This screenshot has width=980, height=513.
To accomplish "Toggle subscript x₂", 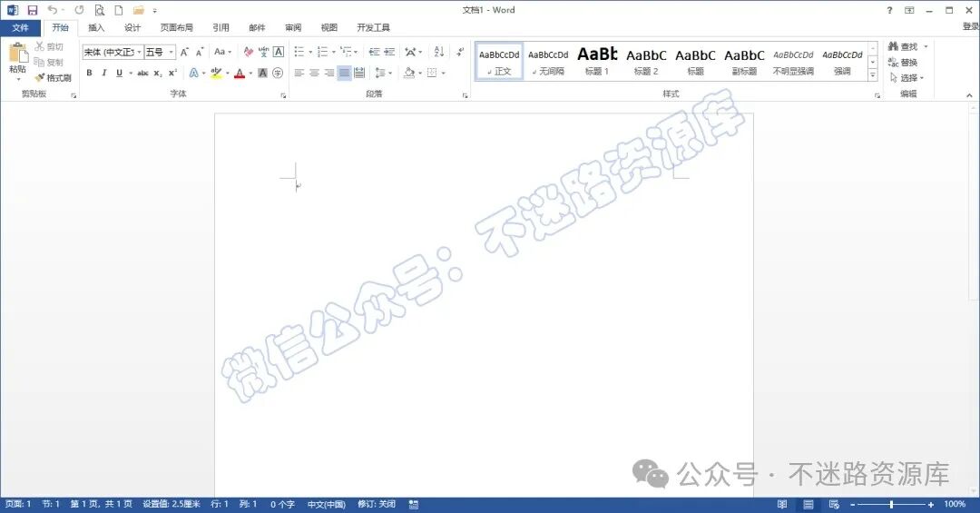I will (x=158, y=74).
